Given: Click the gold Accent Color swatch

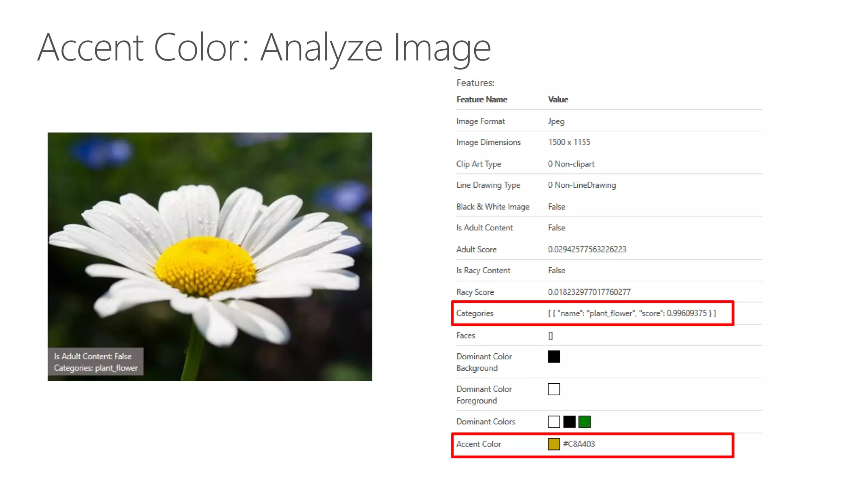Looking at the screenshot, I should point(554,444).
